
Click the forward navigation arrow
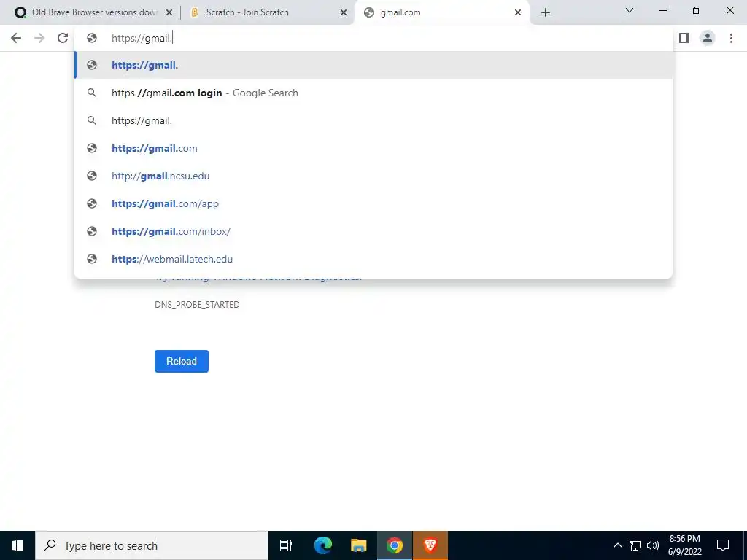(x=39, y=38)
